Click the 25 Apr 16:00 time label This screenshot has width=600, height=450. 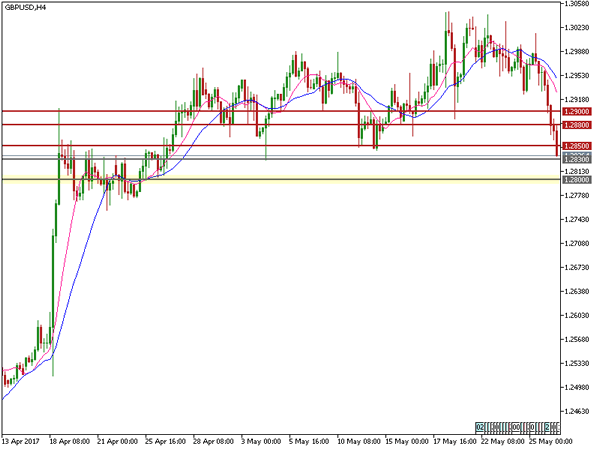(165, 442)
